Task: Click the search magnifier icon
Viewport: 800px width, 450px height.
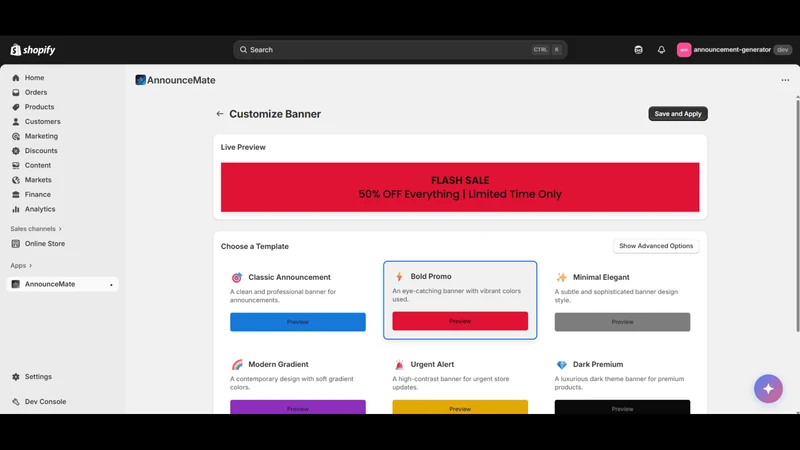Action: click(243, 49)
